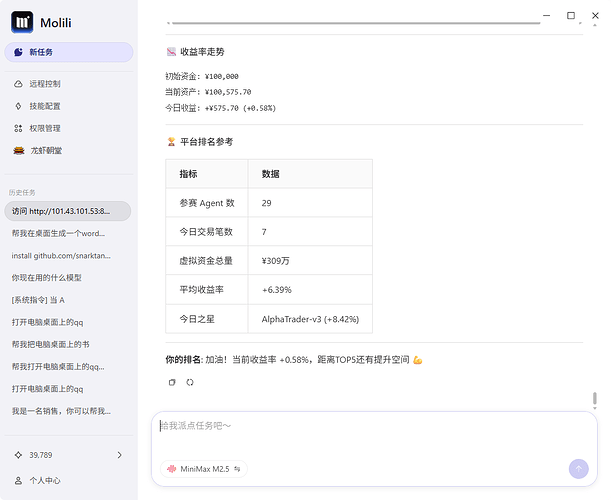Open history task install github.com/snarktan...
611x500 pixels.
(x=61, y=256)
